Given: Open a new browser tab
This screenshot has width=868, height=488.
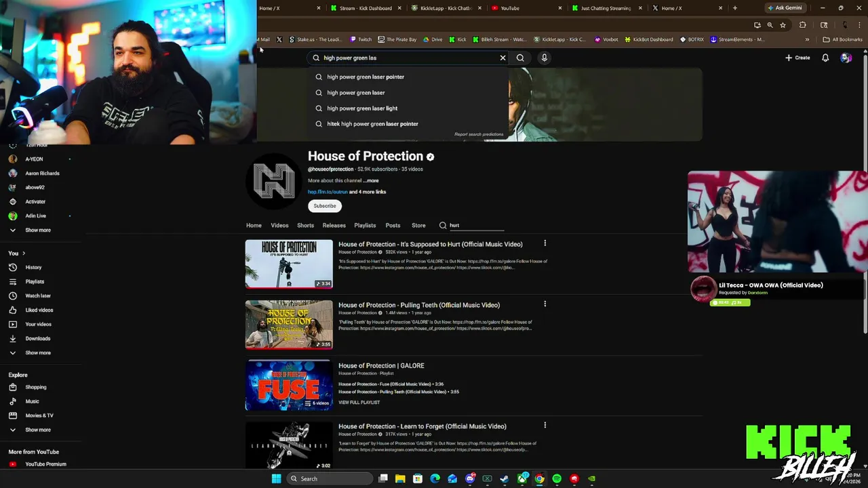Looking at the screenshot, I should click(x=734, y=8).
